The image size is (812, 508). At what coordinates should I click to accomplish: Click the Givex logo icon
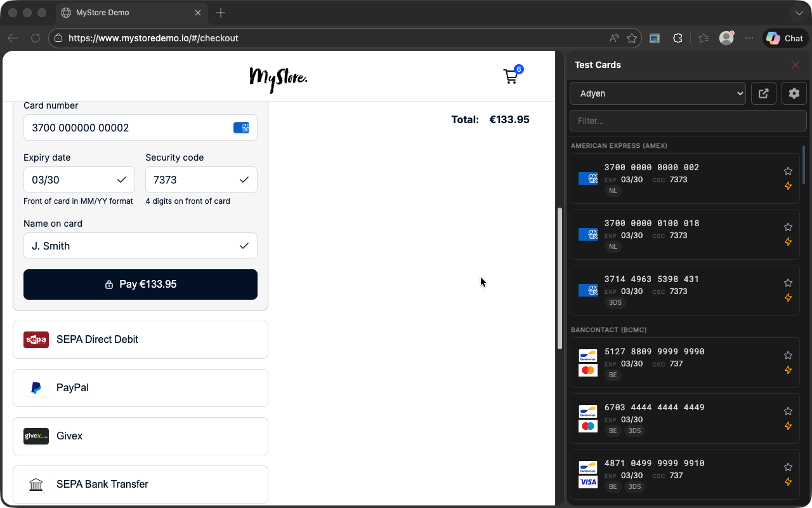pos(36,436)
